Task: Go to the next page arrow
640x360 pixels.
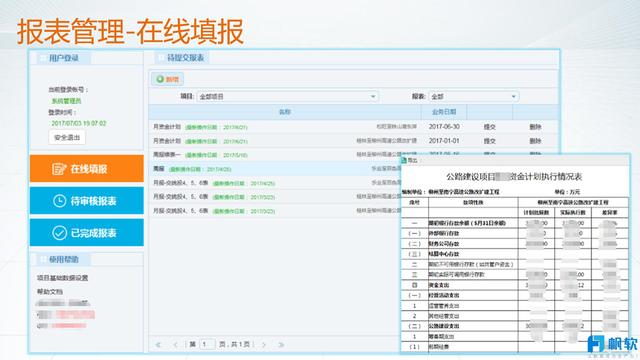Action: 264,345
